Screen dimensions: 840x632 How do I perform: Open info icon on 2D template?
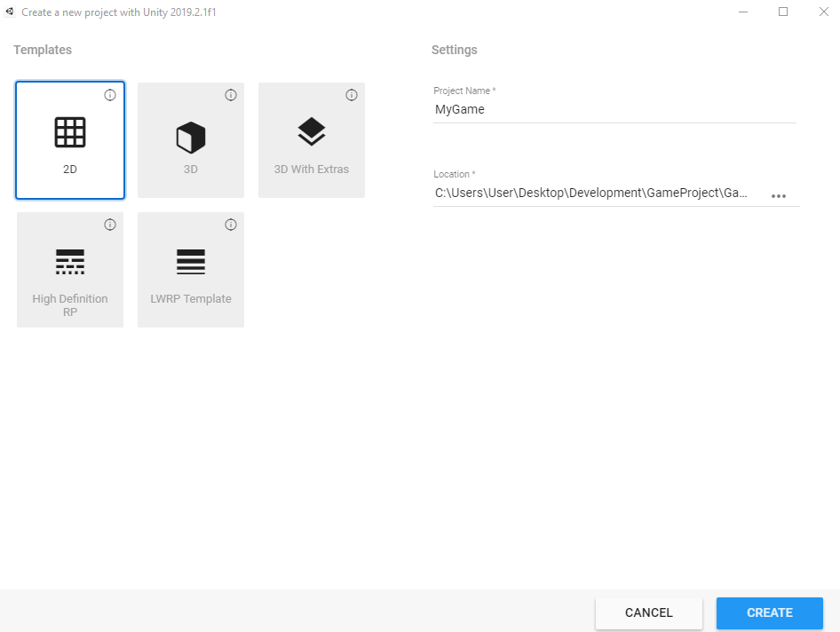(x=110, y=95)
